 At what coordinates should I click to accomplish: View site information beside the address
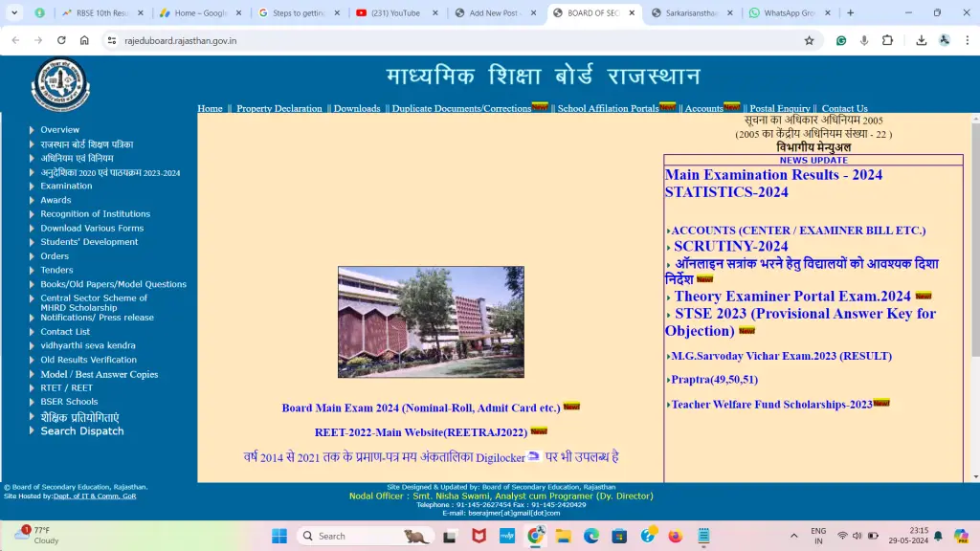tap(112, 40)
